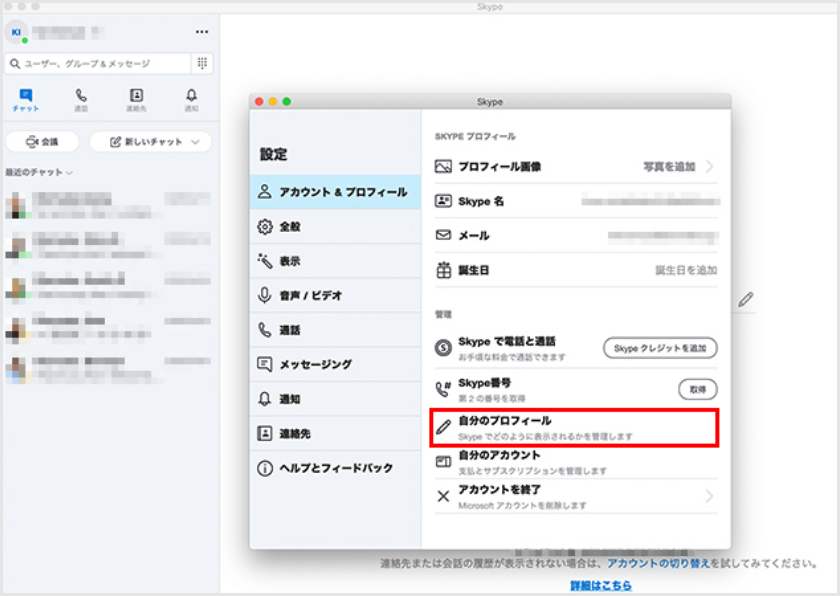Click the Skype 名 row
The width and height of the screenshot is (840, 596).
tap(575, 201)
